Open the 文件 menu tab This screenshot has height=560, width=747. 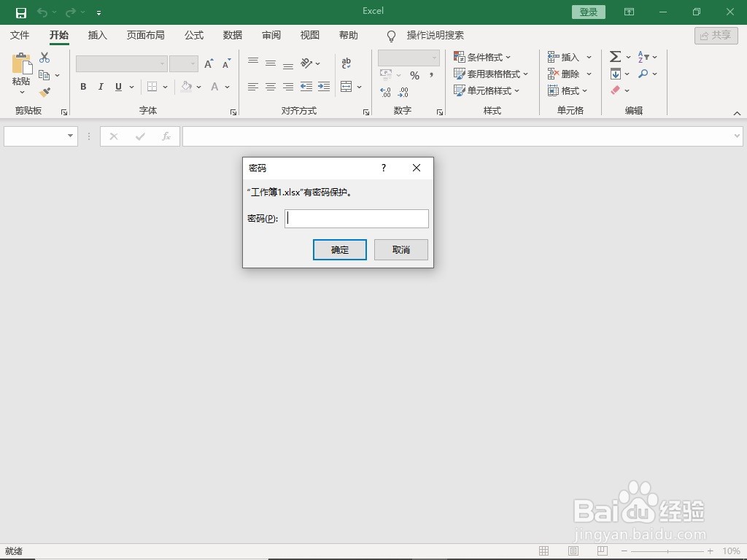coord(20,35)
